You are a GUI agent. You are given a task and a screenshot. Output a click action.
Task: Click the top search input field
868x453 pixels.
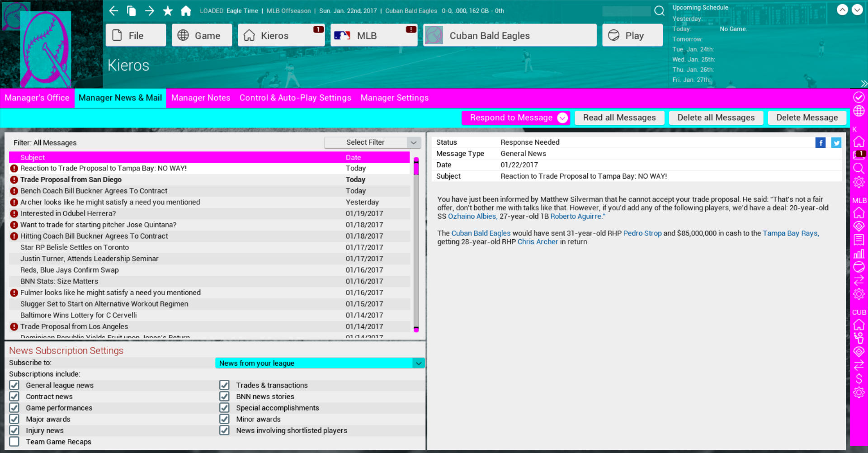click(x=627, y=11)
